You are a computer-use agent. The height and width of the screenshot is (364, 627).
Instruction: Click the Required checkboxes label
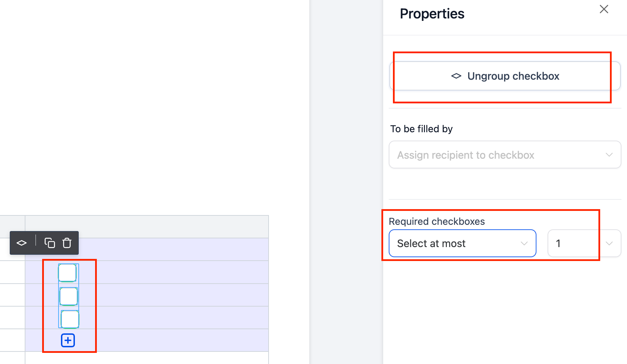(437, 221)
